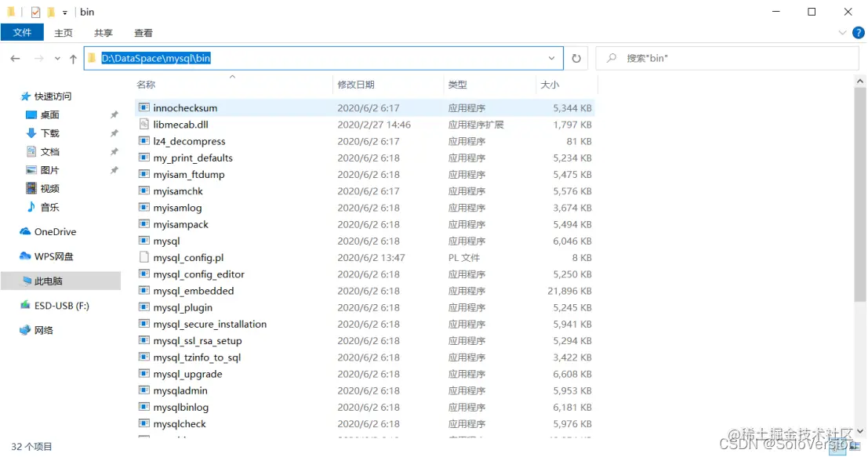Select the mysql_plugin file name
The width and height of the screenshot is (868, 457).
pyautogui.click(x=183, y=307)
